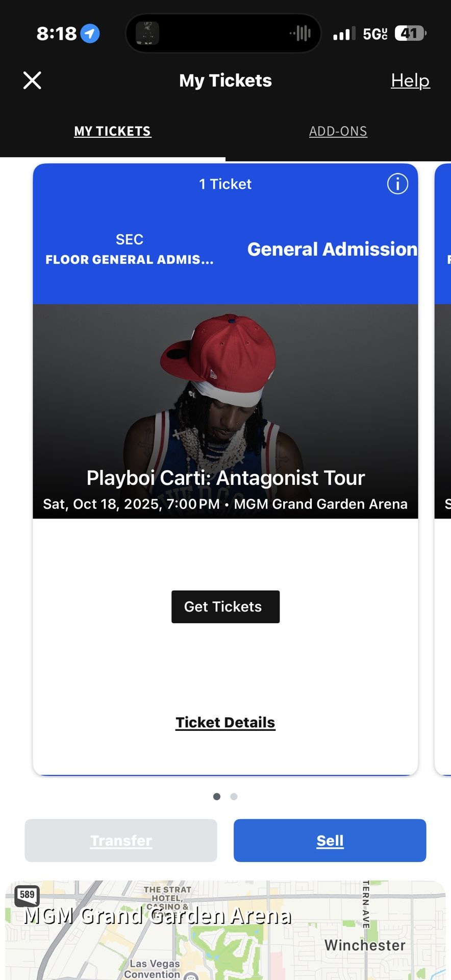Switch to the ADD-ONS tab
The image size is (451, 980).
(x=338, y=131)
